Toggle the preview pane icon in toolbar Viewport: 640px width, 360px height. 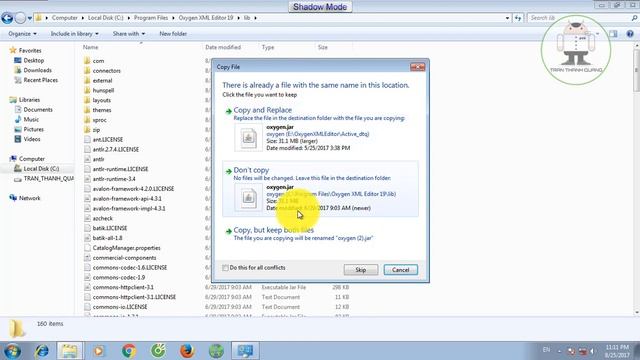click(x=613, y=34)
